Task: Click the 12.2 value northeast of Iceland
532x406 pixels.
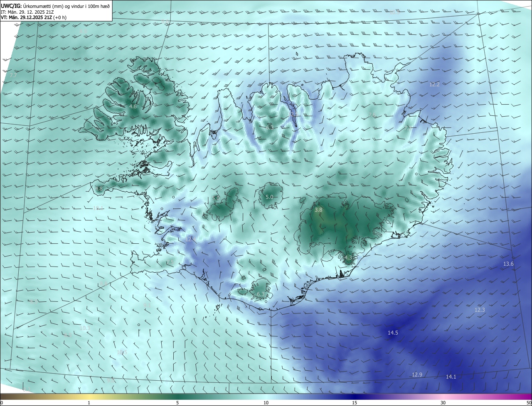Action: point(434,84)
